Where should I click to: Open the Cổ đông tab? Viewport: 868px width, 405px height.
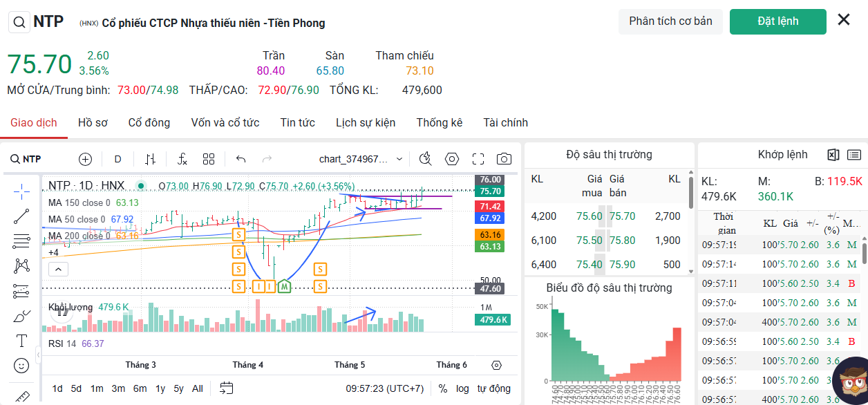click(149, 122)
